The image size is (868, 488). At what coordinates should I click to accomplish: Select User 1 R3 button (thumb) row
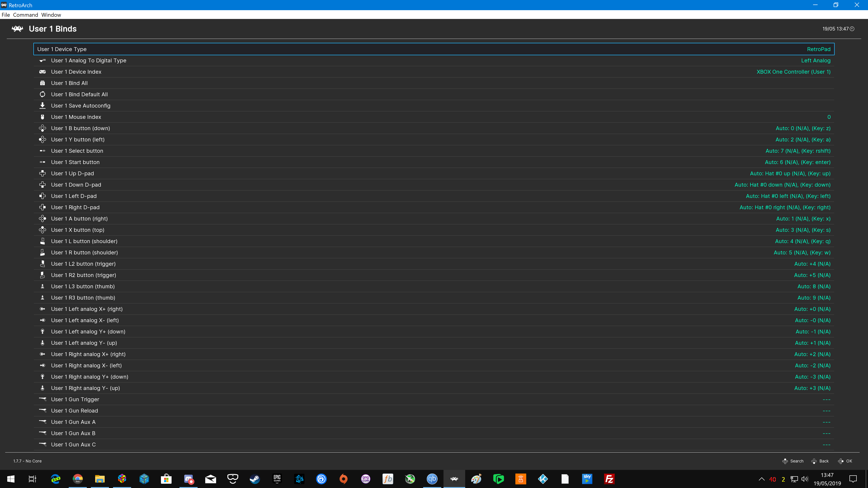434,297
